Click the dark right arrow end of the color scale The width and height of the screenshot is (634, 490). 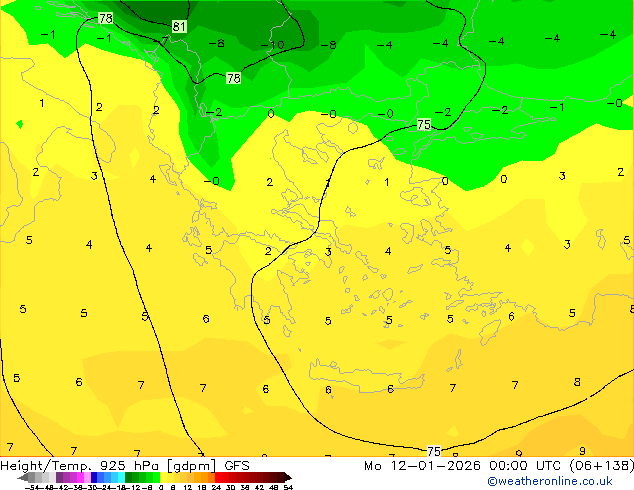tap(288, 478)
